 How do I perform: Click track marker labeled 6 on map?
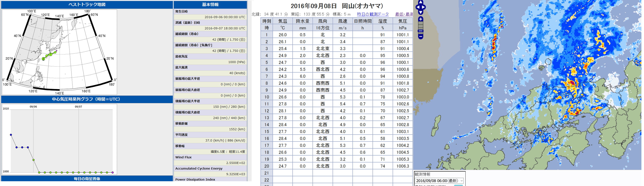[43, 59]
